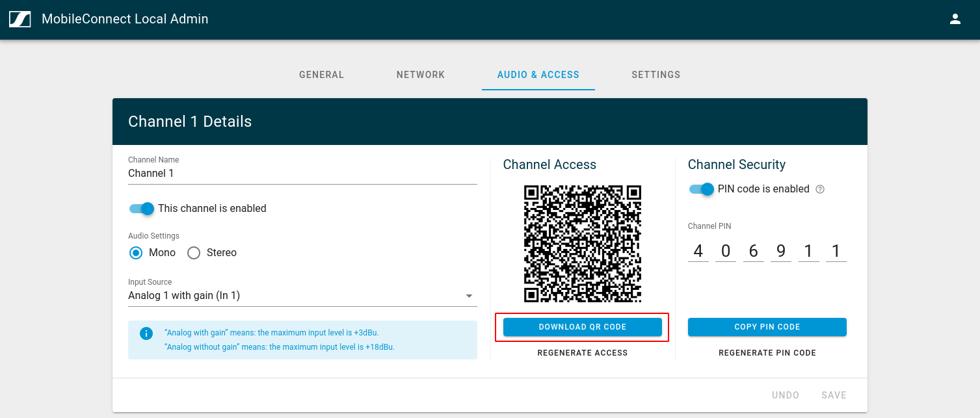Click the channel access QR code image
Screen dimensions: 980x418
(x=583, y=244)
